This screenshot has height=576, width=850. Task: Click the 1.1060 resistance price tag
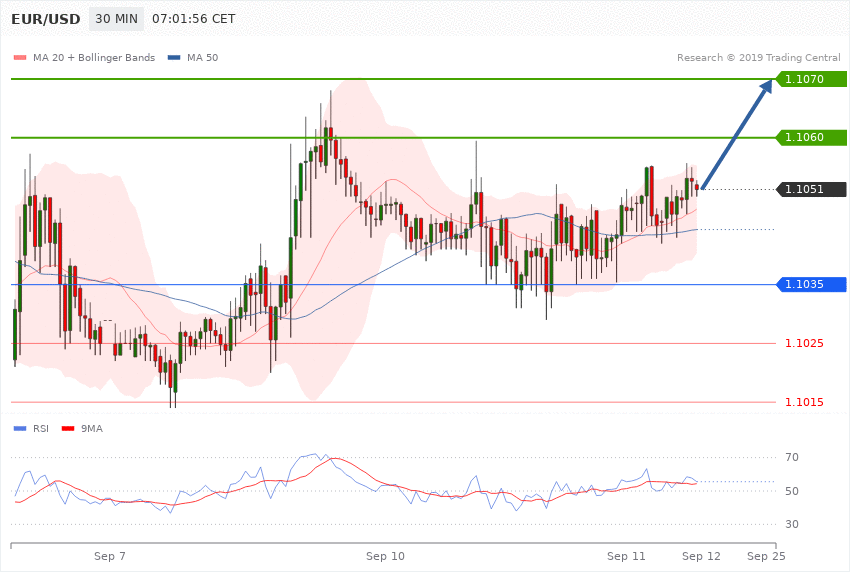(812, 137)
